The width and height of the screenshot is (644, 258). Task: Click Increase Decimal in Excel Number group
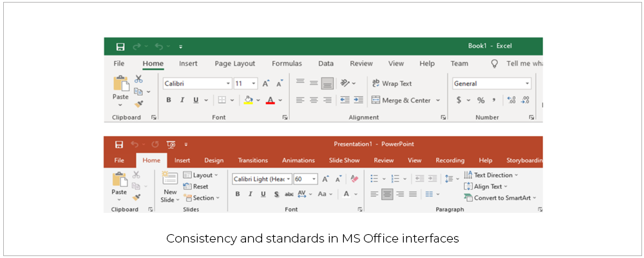511,100
